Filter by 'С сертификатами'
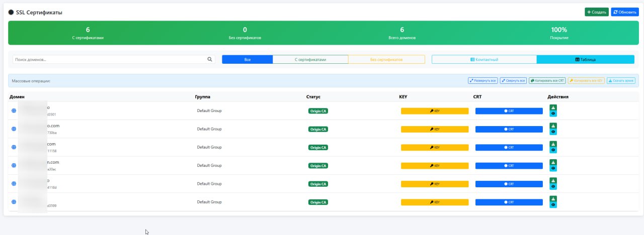Image resolution: width=644 pixels, height=235 pixels. [310, 59]
